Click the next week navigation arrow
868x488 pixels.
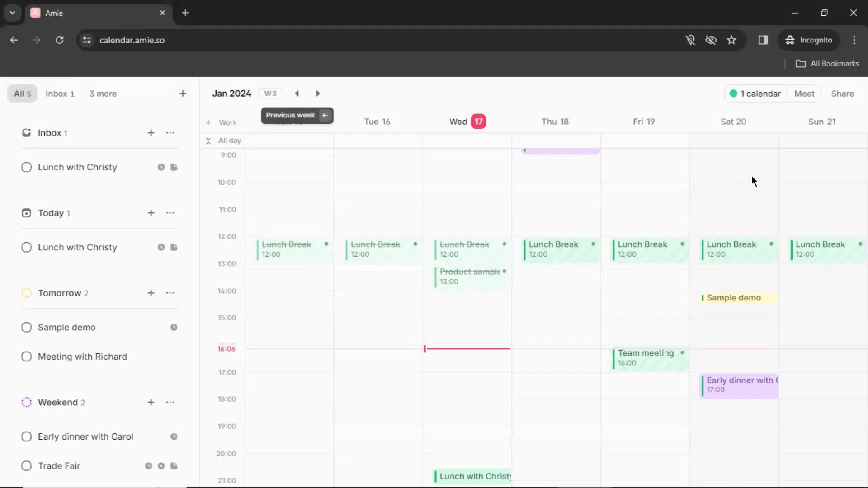tap(318, 93)
